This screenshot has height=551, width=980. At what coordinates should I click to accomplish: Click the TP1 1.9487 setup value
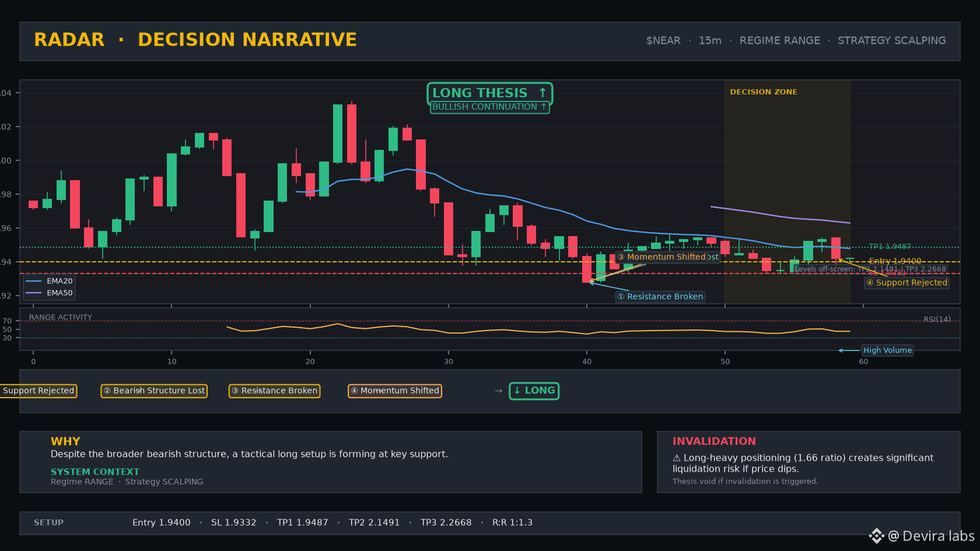(303, 523)
